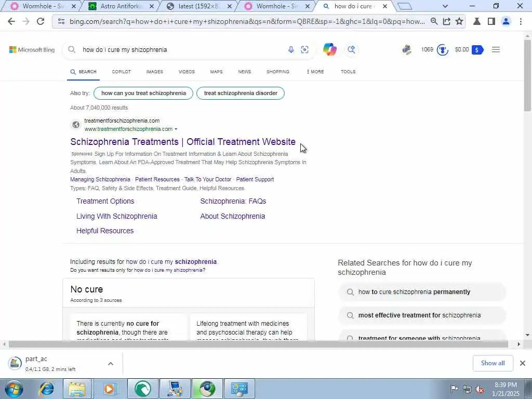Expand part_ac download options chevron

[x=111, y=364]
